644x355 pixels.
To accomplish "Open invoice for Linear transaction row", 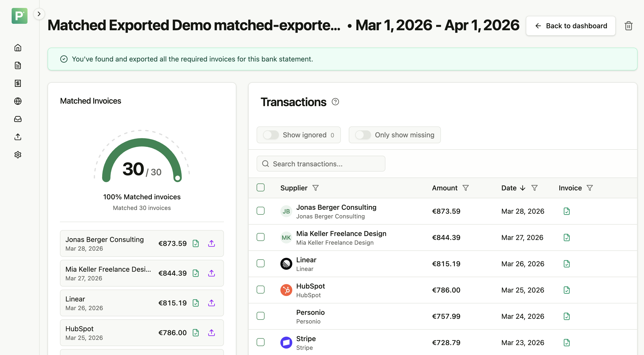I will tap(567, 264).
